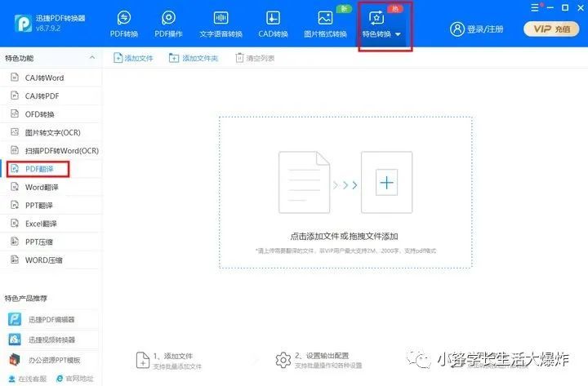Image resolution: width=588 pixels, height=386 pixels.
Task: Open 登录/注册 login link
Action: [x=485, y=29]
